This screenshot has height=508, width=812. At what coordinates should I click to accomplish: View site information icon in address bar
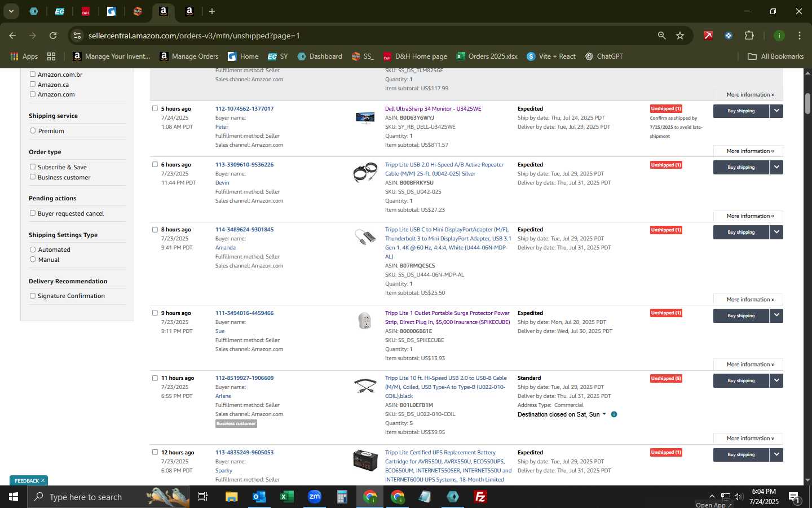click(77, 36)
